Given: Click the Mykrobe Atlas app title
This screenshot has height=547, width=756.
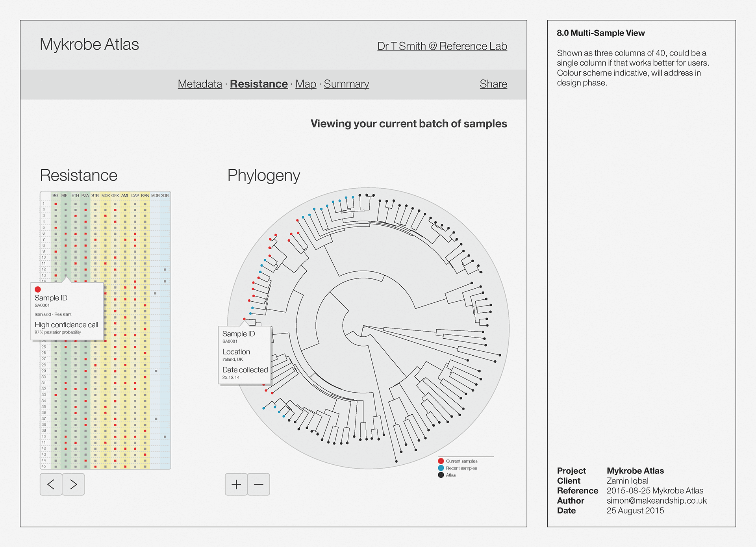Looking at the screenshot, I should pos(89,44).
